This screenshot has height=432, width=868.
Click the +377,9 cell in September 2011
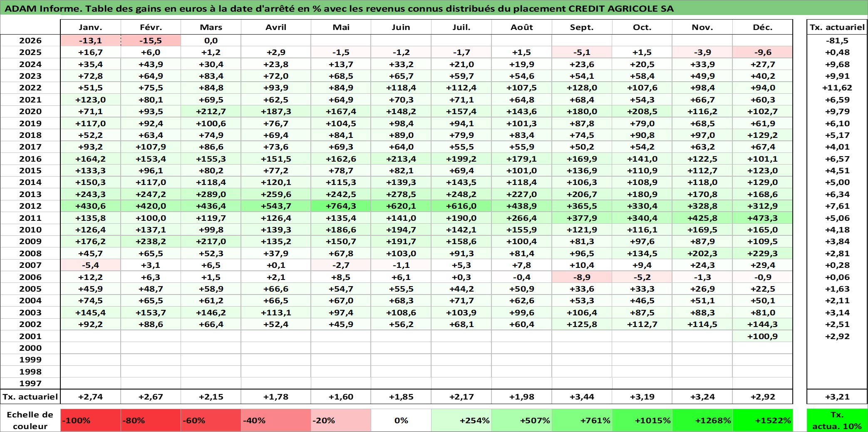582,218
